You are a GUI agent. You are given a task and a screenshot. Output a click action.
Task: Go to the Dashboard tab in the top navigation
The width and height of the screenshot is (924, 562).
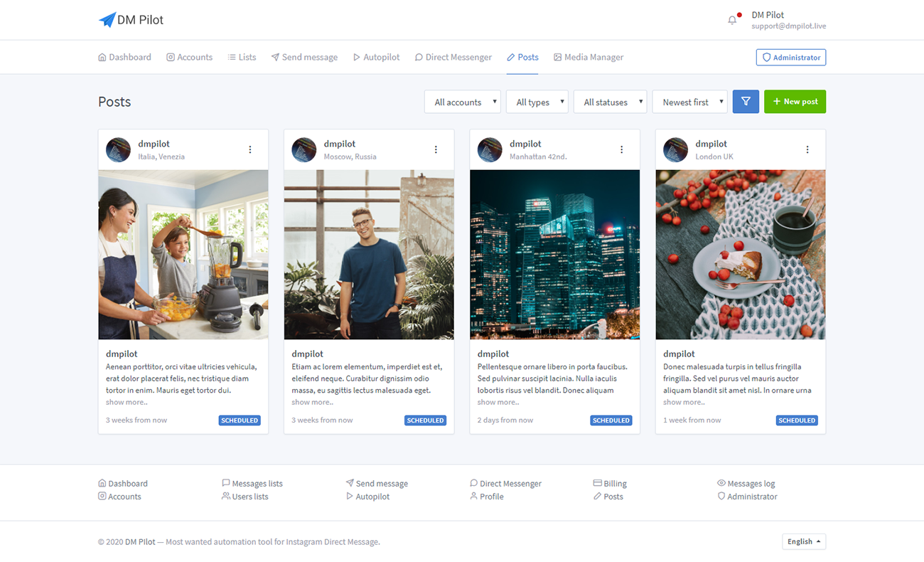pyautogui.click(x=124, y=57)
